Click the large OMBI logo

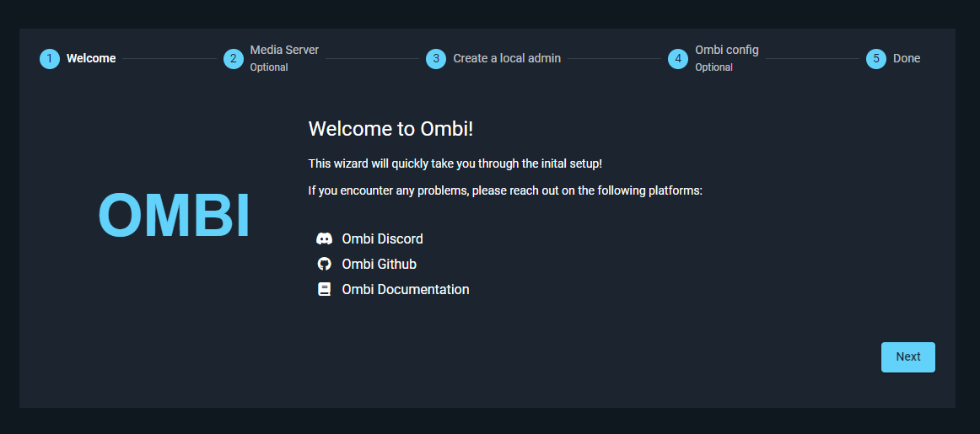coord(175,216)
